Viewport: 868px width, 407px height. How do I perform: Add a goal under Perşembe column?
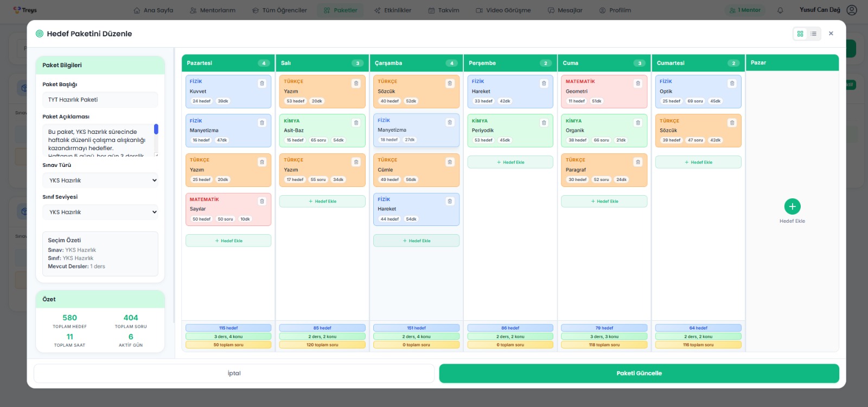point(510,162)
